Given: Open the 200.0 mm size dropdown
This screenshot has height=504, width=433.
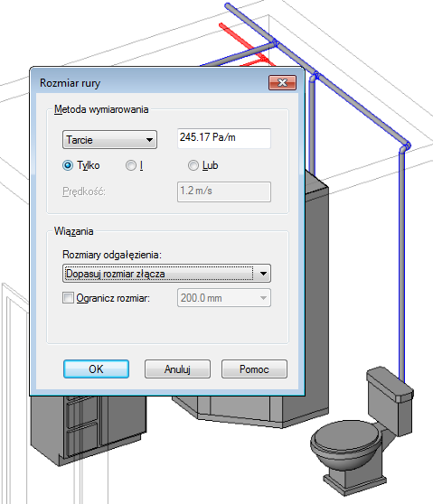Looking at the screenshot, I should 224,298.
